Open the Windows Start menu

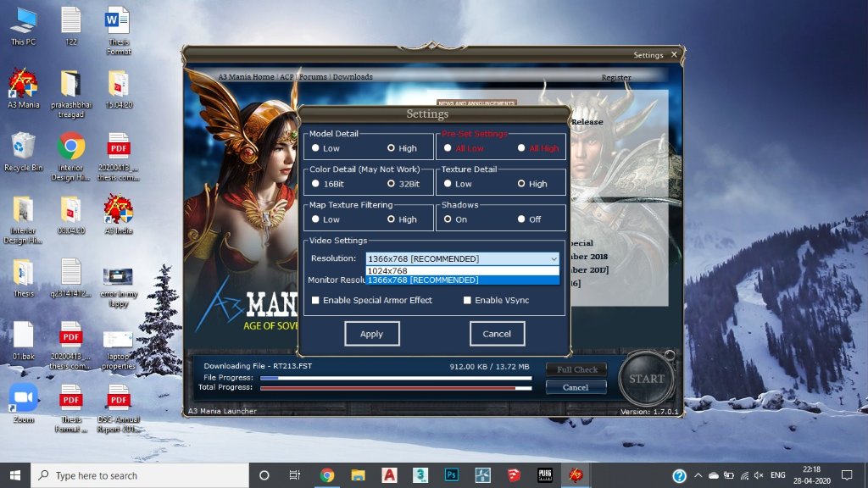click(x=15, y=475)
